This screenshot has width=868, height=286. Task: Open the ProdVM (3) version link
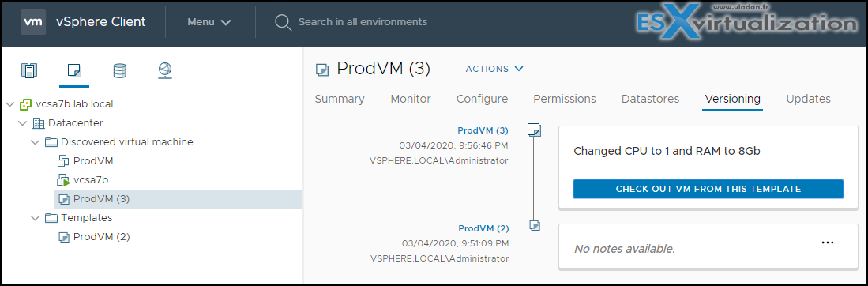click(x=483, y=131)
